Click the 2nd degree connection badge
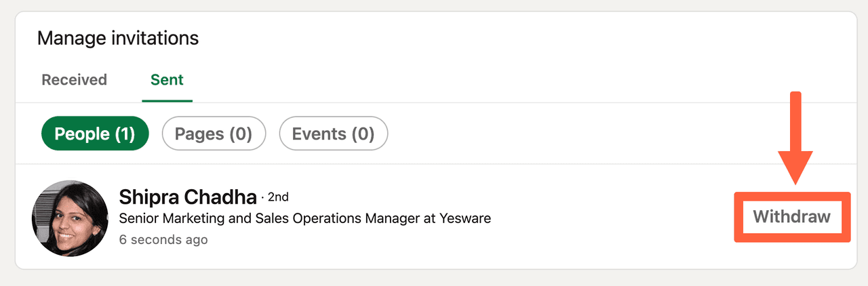 [x=278, y=197]
